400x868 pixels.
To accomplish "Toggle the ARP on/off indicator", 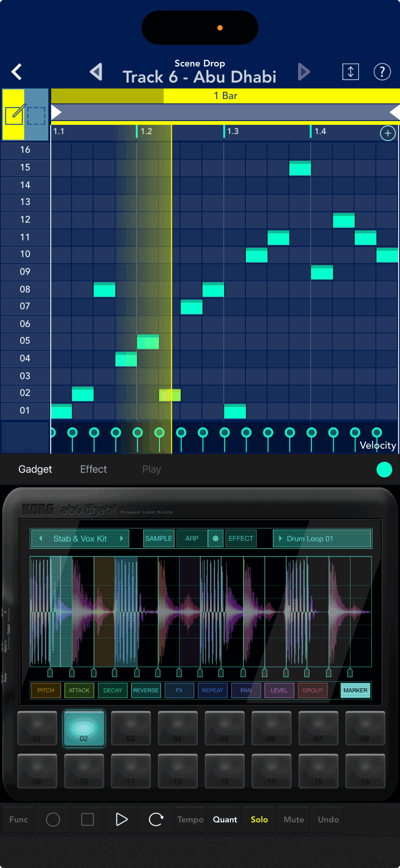I will (x=215, y=538).
